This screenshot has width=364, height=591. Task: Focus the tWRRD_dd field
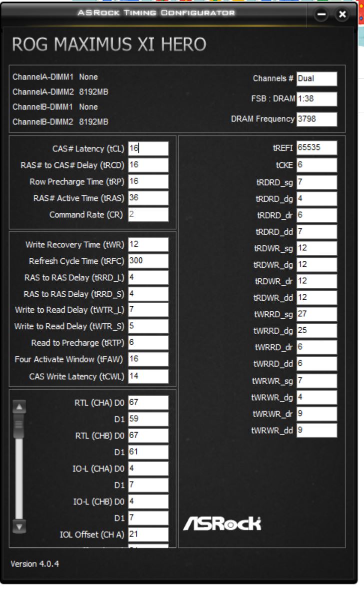click(317, 364)
